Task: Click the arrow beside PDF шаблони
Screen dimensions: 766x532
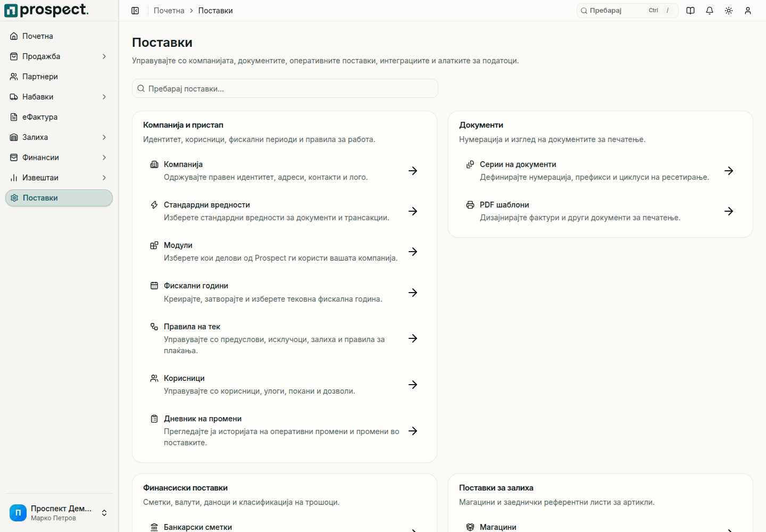Action: (729, 211)
